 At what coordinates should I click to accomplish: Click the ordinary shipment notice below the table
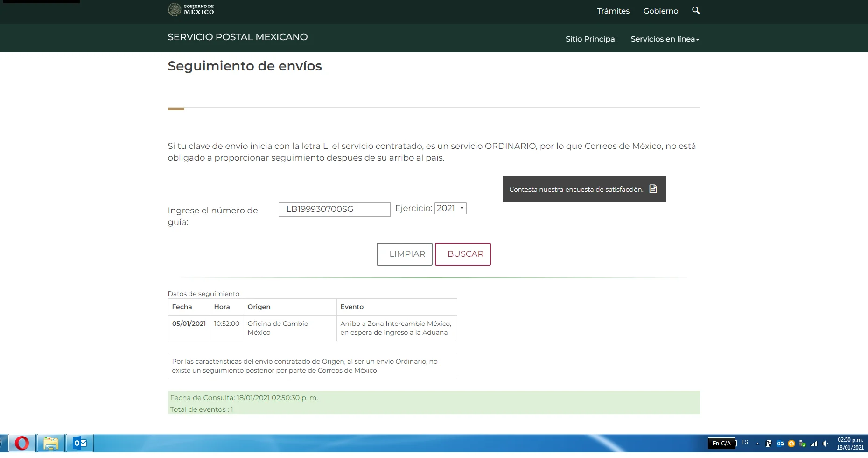[x=312, y=366]
